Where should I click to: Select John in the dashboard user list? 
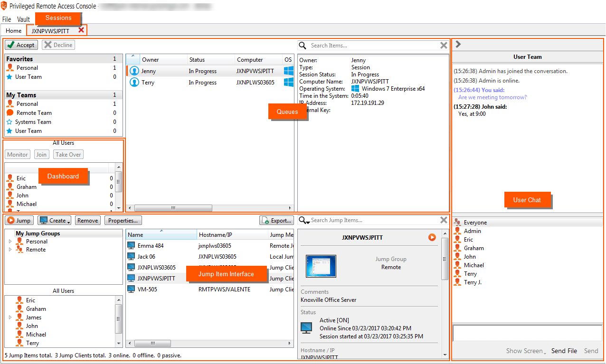coord(60,196)
